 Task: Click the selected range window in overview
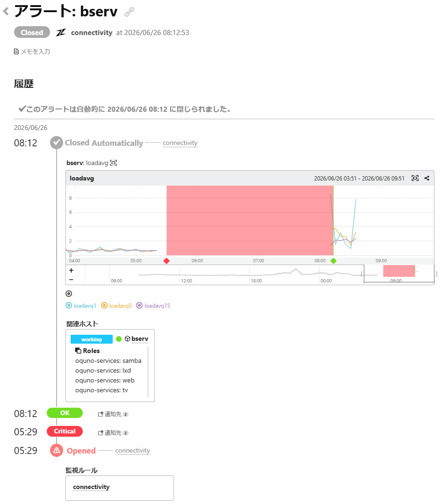[399, 274]
